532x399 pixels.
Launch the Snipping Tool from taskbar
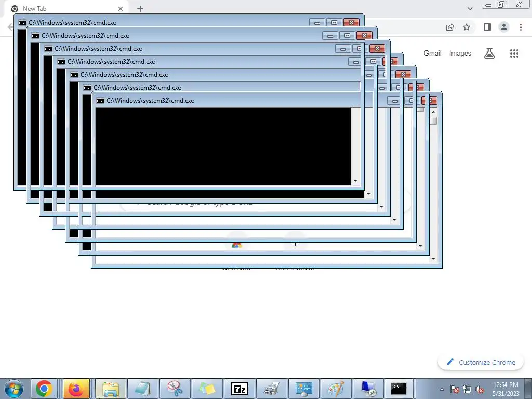175,389
